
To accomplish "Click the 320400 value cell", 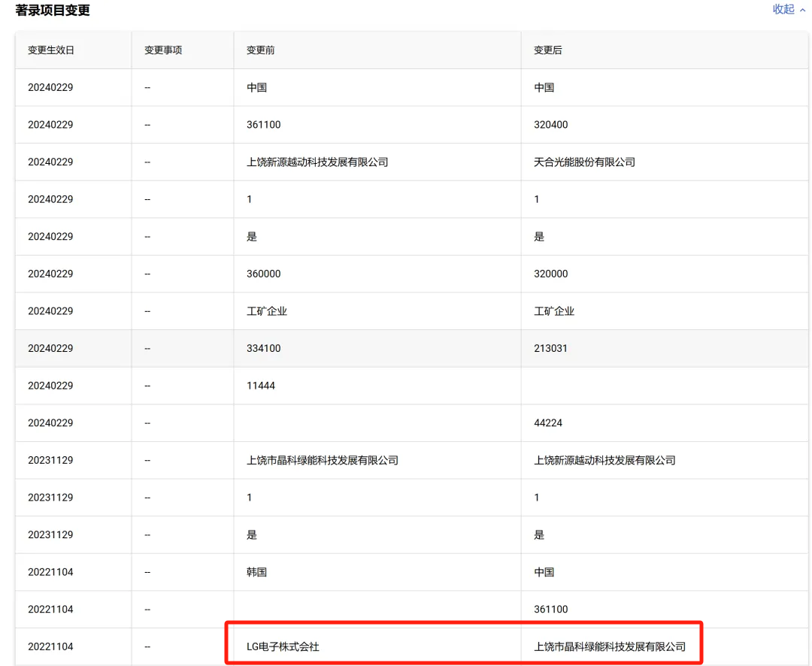I will 548,124.
